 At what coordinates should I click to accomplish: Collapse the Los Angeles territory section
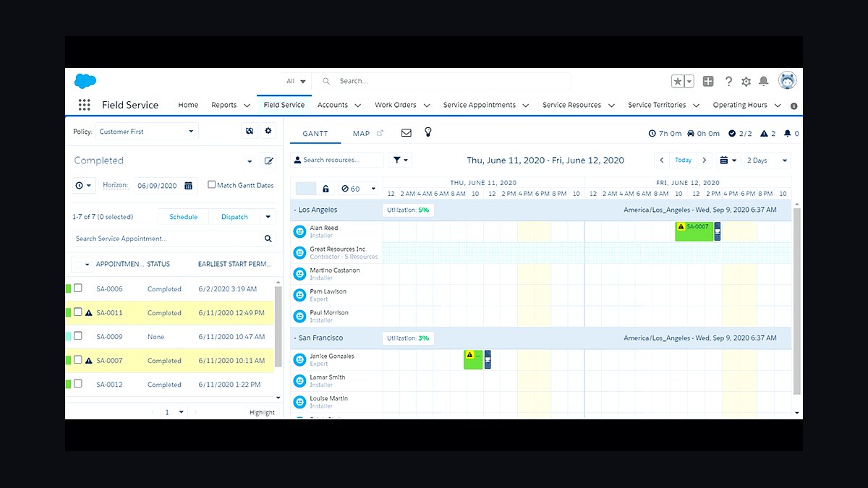coord(295,210)
